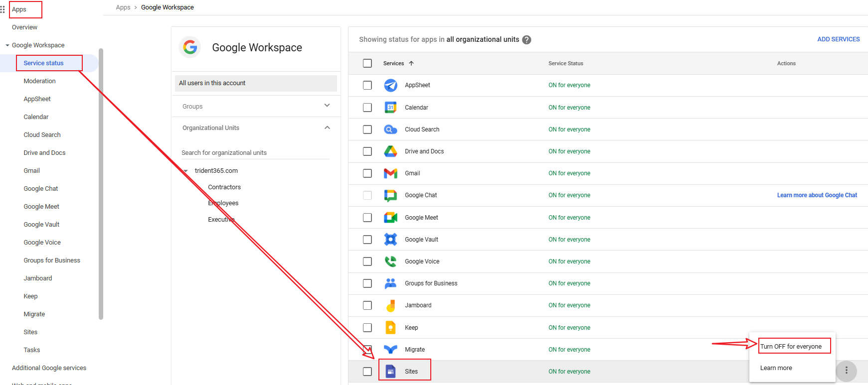Check the Cloud Search checkbox
The image size is (868, 385).
pyautogui.click(x=367, y=129)
